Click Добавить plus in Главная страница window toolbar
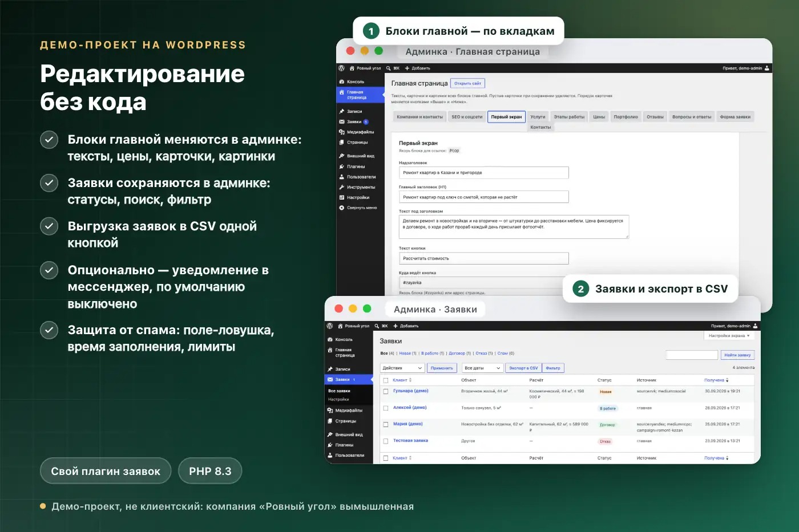The width and height of the screenshot is (799, 532). point(407,68)
